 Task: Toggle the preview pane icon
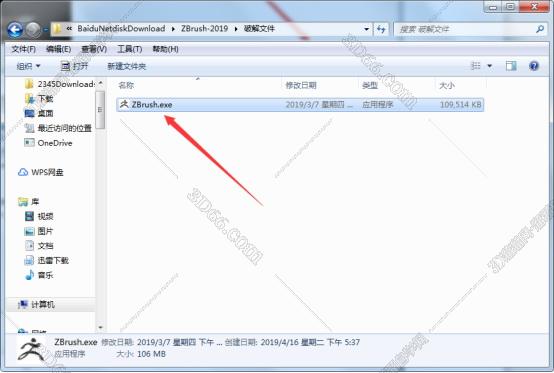click(511, 66)
